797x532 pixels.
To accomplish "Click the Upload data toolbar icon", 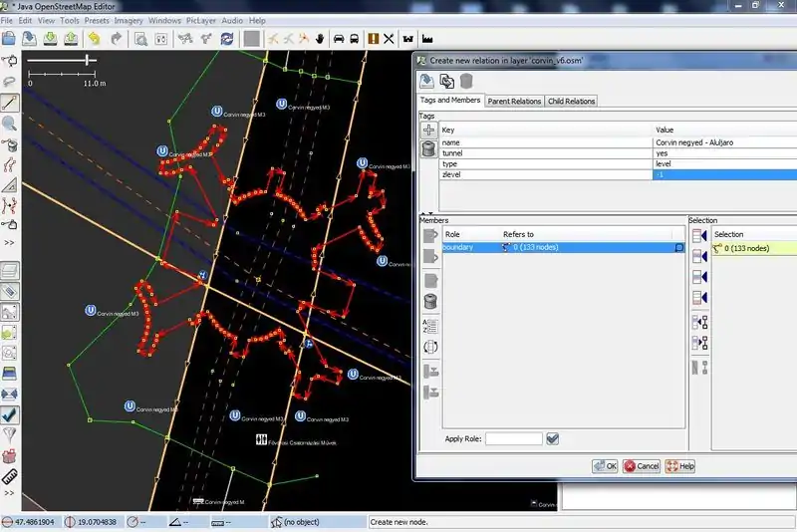I will 71,39.
